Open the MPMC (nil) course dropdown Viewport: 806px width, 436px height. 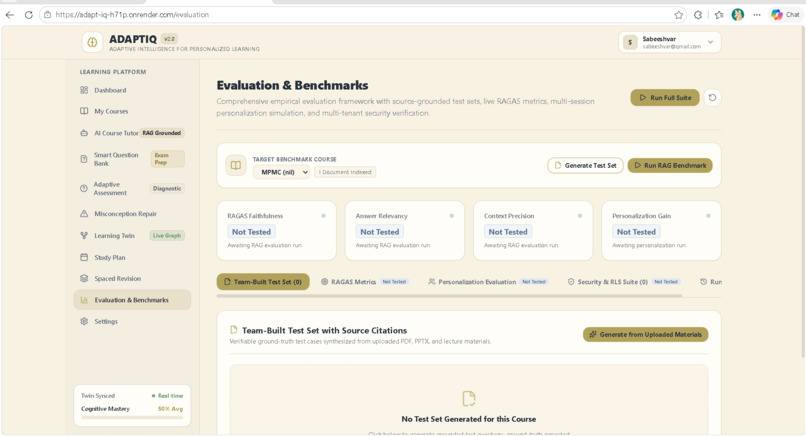point(281,172)
